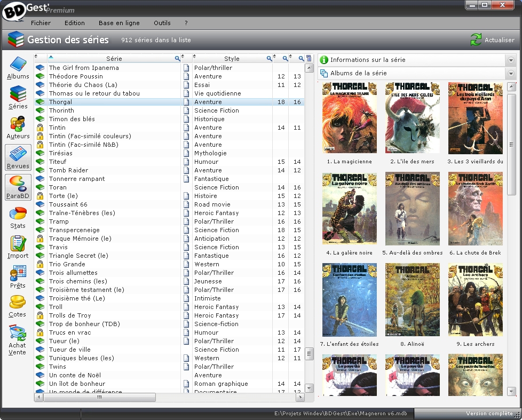522x420 pixels.
Task: Expand the Informations sur la série panel
Action: pyautogui.click(x=511, y=60)
